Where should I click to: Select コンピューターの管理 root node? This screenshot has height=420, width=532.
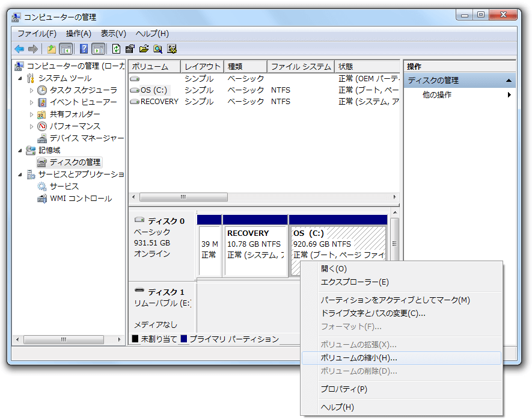pos(75,66)
